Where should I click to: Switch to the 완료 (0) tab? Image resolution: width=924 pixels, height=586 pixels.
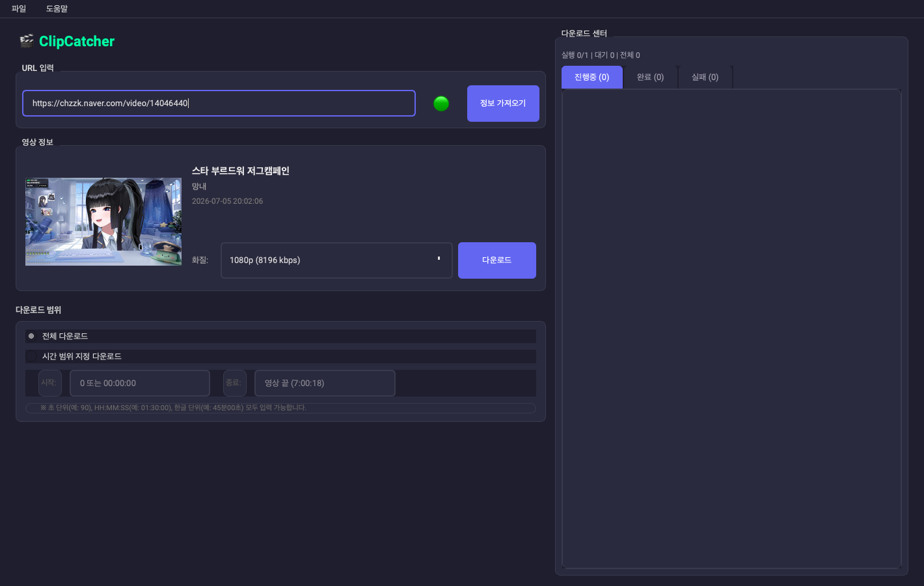coord(650,77)
